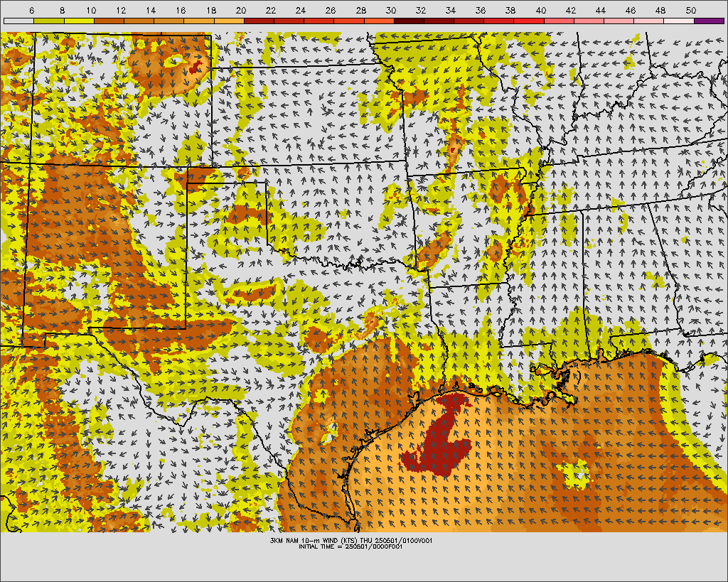Click the legend label "20"
The width and height of the screenshot is (728, 582).
click(241, 10)
